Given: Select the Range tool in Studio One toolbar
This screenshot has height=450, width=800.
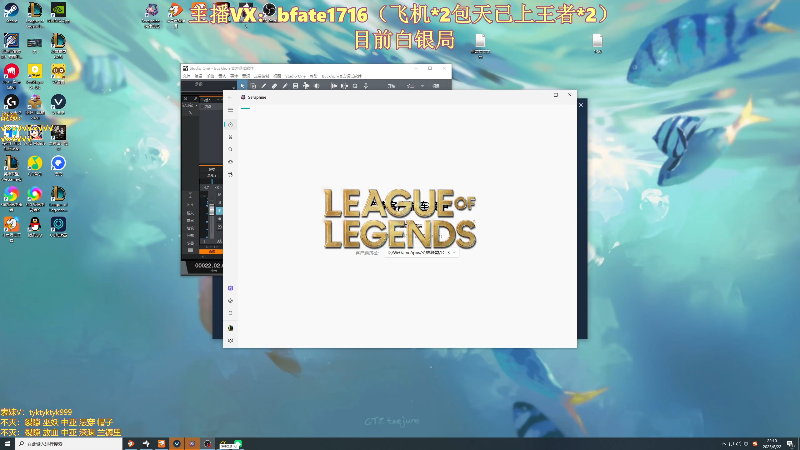Looking at the screenshot, I should (x=253, y=86).
